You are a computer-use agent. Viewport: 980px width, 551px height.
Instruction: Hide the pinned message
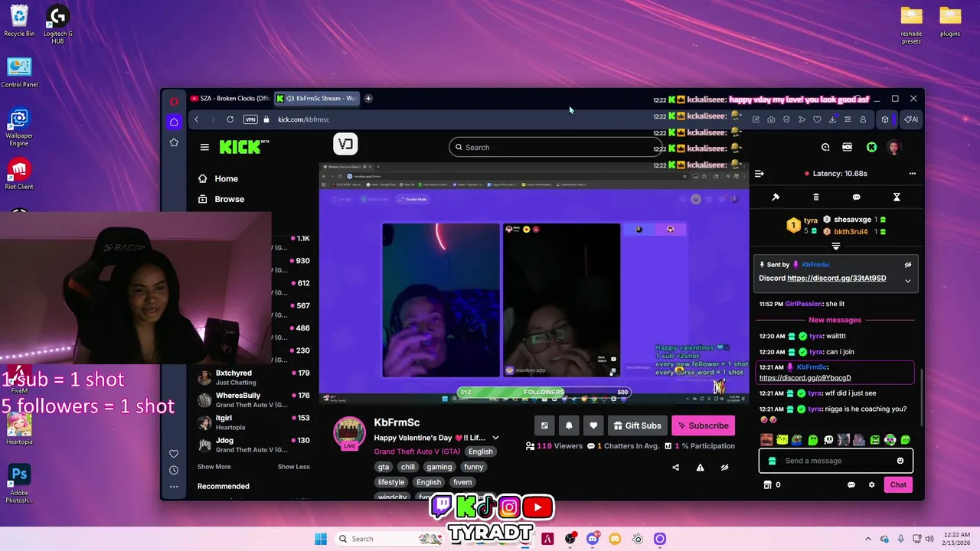point(908,265)
